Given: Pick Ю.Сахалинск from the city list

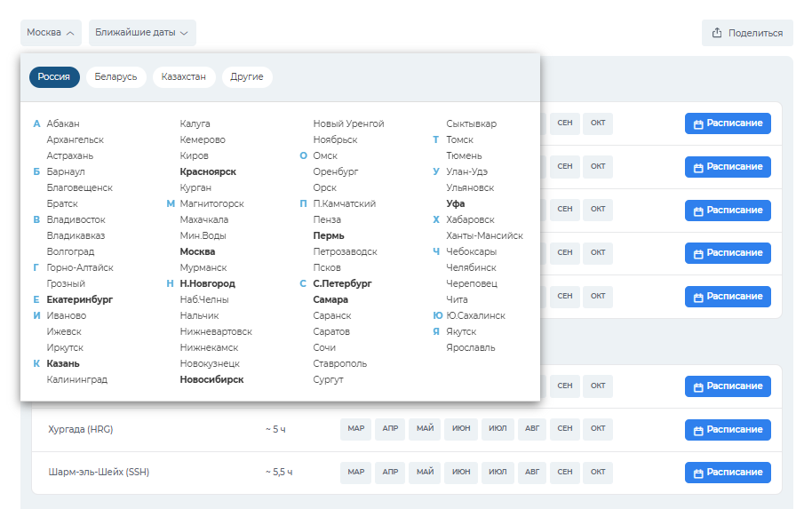Looking at the screenshot, I should [476, 315].
